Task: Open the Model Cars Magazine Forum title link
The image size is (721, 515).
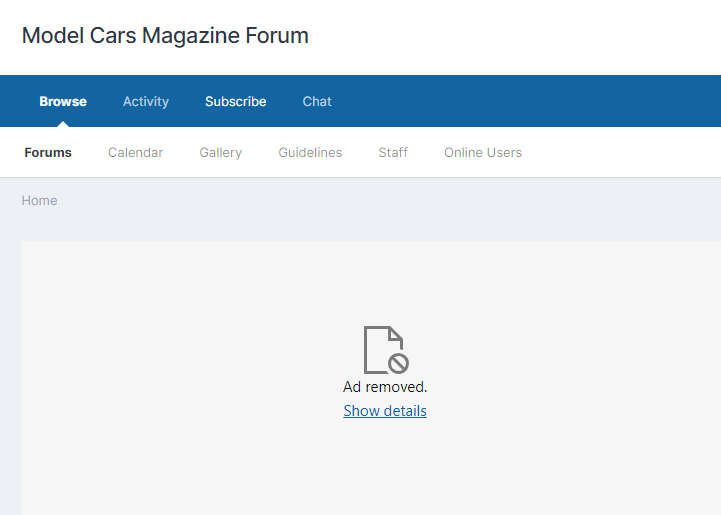Action: pyautogui.click(x=165, y=35)
